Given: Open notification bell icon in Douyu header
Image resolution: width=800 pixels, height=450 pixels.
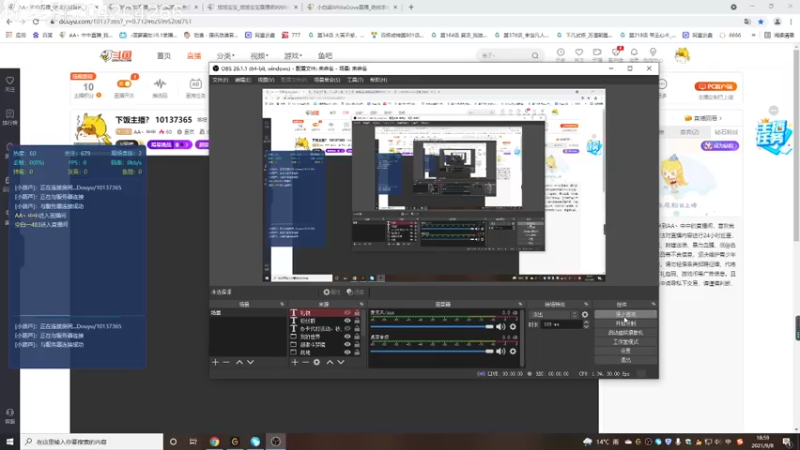Looking at the screenshot, I should [634, 53].
